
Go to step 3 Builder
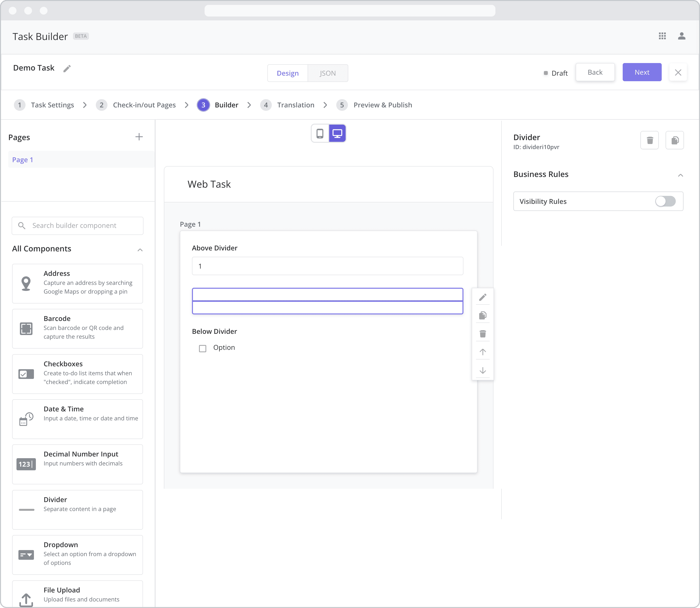(x=218, y=105)
